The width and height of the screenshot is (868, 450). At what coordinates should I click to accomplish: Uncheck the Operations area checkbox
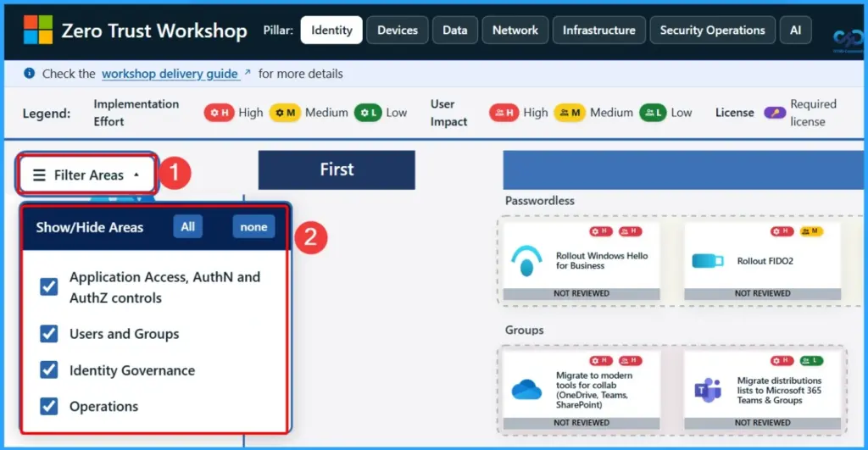point(49,407)
